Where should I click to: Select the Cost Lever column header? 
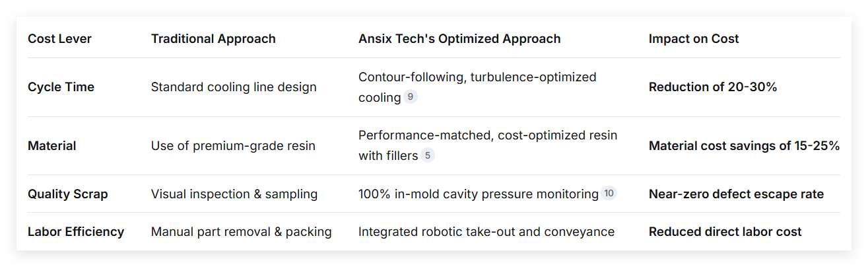59,38
